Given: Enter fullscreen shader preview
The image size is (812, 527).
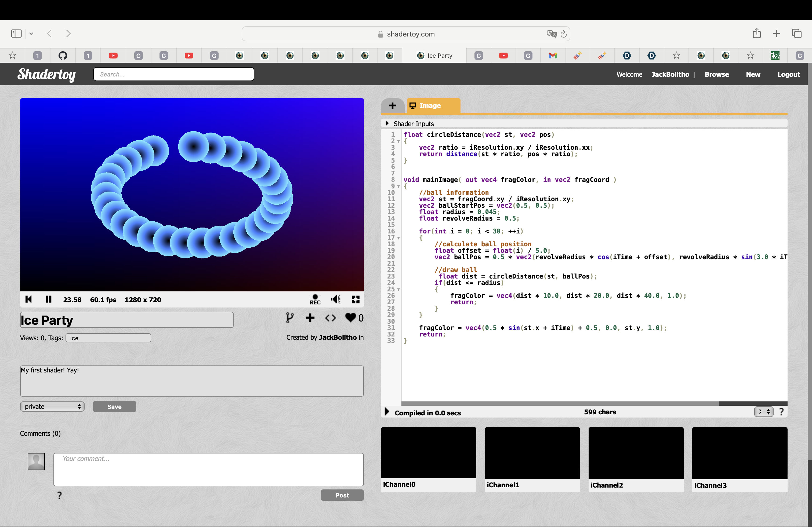Looking at the screenshot, I should (x=356, y=299).
